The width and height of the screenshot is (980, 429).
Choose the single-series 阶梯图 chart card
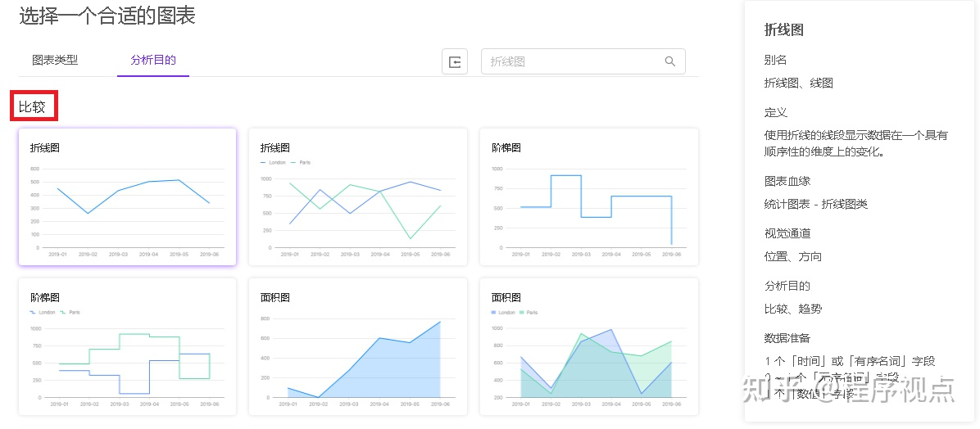pyautogui.click(x=589, y=196)
